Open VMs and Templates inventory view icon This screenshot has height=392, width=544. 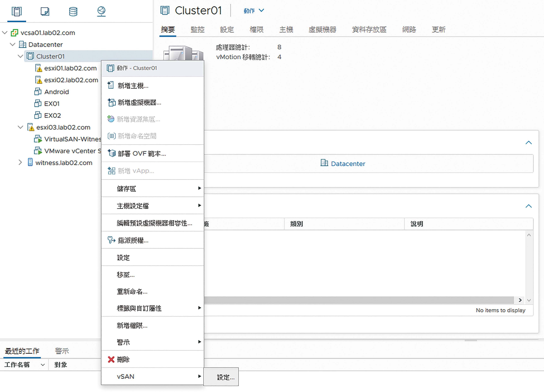(x=45, y=11)
